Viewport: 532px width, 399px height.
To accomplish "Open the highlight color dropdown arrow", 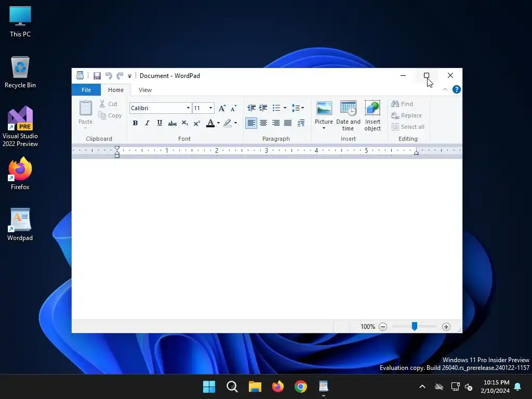I will (x=235, y=123).
